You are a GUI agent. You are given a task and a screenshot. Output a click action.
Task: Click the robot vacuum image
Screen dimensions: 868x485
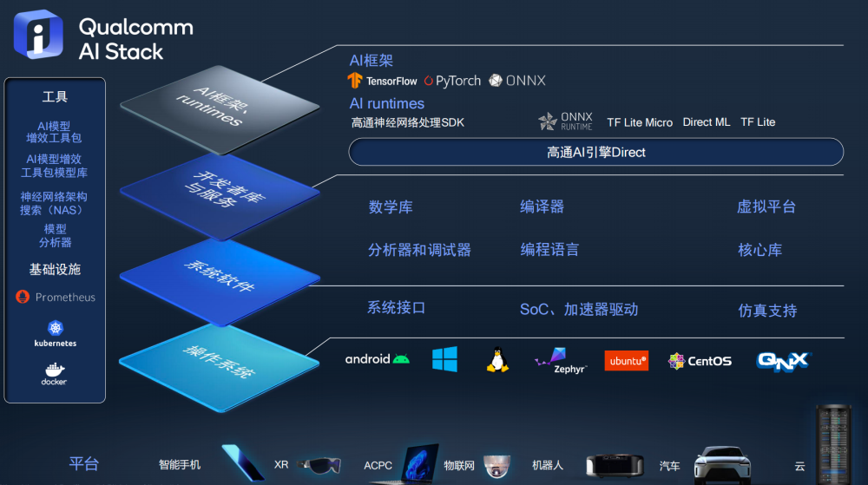point(615,465)
